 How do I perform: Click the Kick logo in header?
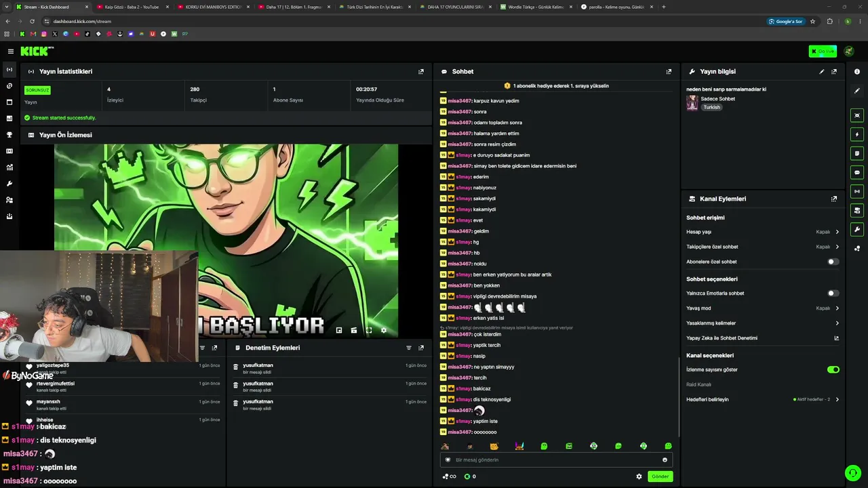tap(37, 51)
